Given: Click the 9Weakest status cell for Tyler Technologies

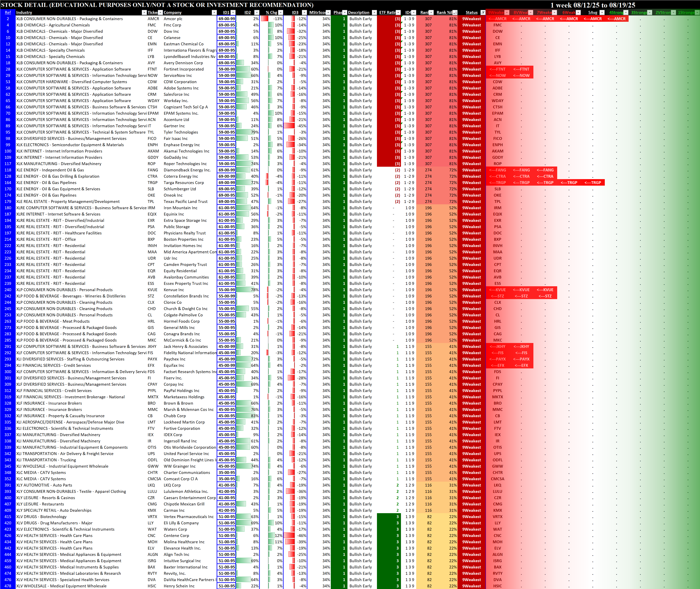Looking at the screenshot, I should (471, 132).
